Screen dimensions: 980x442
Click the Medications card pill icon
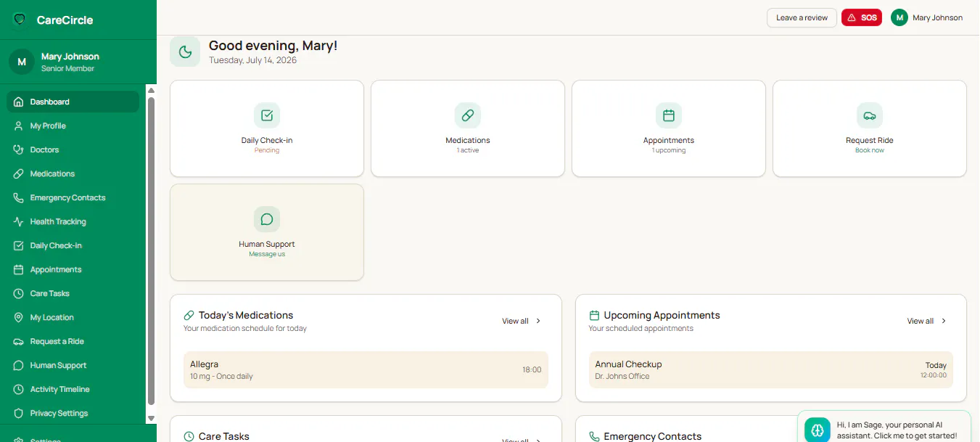[x=468, y=115]
